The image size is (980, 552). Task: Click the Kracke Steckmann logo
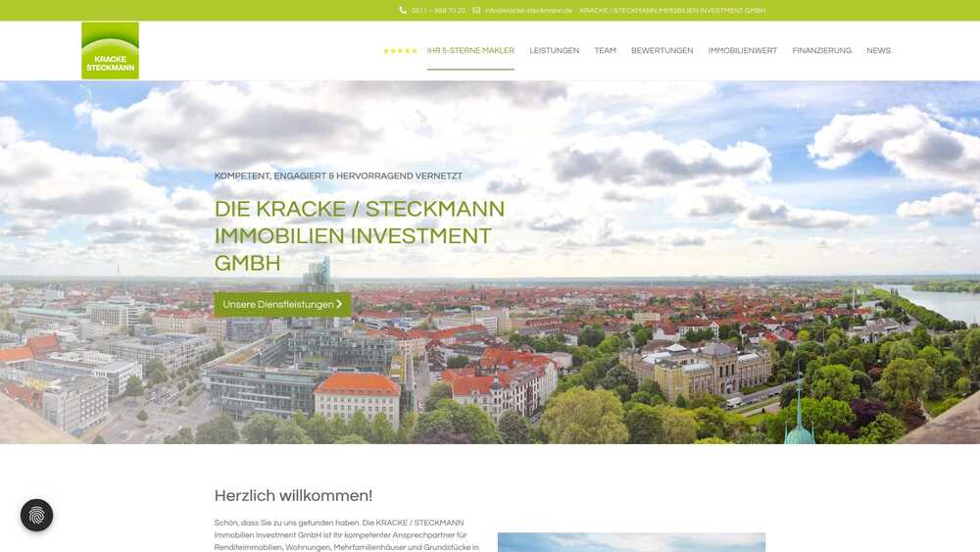tap(110, 51)
